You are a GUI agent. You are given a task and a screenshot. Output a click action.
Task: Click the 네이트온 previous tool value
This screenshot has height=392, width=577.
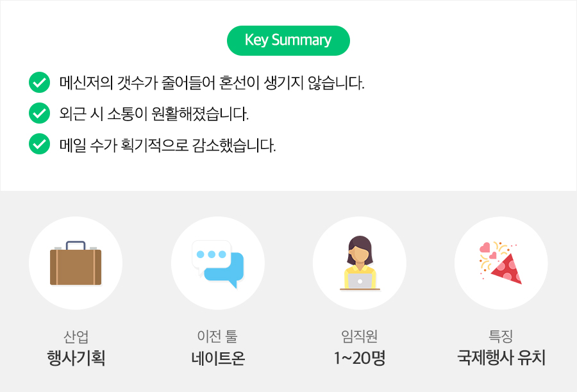218,357
